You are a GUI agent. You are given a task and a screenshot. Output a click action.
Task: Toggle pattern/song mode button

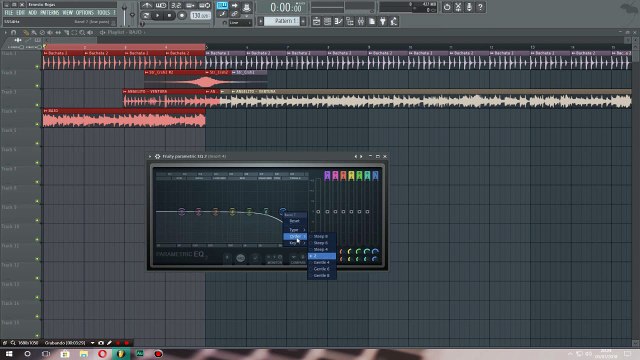[146, 16]
